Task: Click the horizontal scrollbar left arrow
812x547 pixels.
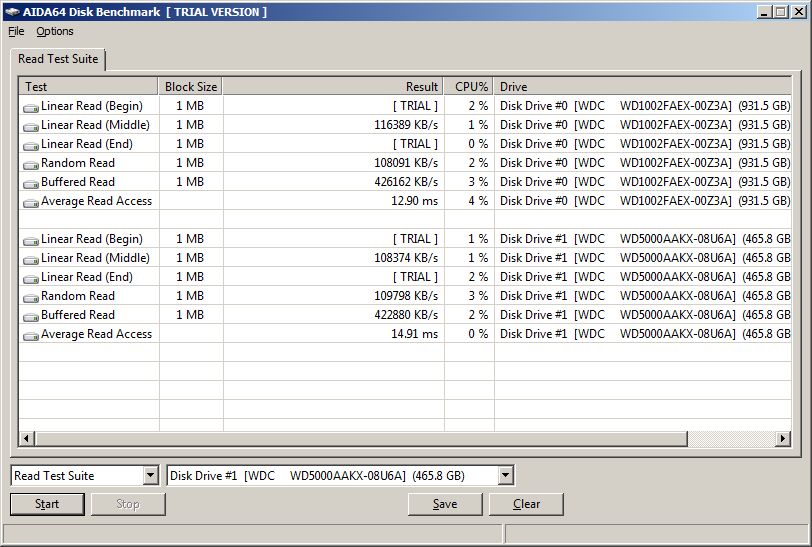Action: (x=26, y=439)
